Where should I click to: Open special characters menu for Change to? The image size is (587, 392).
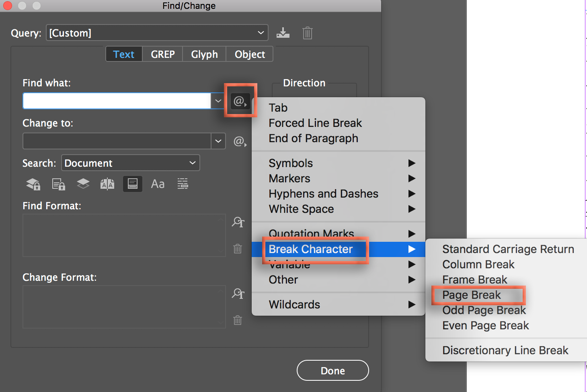click(x=240, y=141)
